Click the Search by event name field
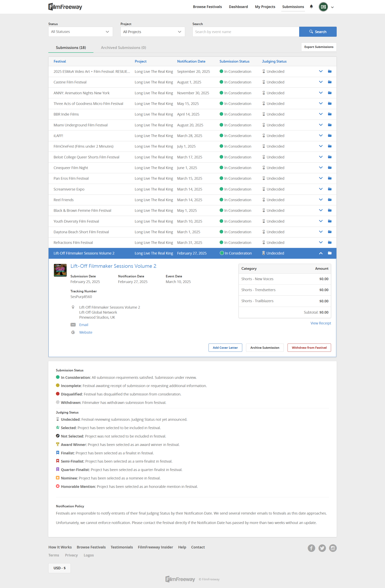385x588 pixels. [245, 32]
